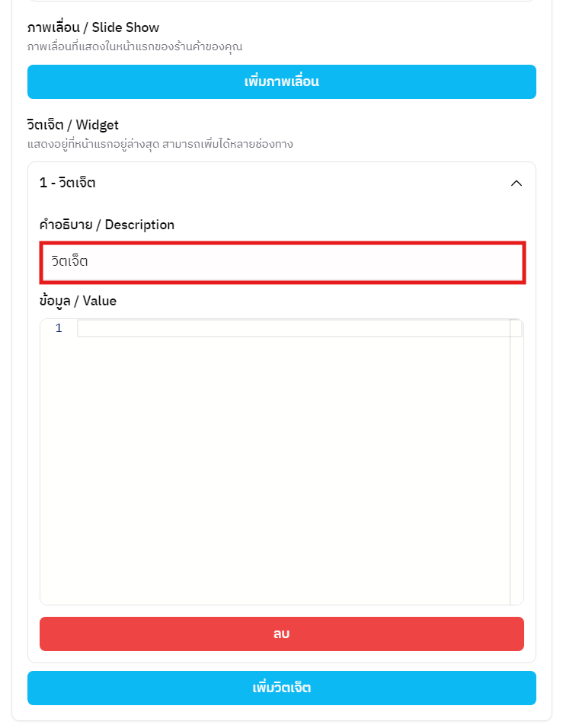The image size is (563, 728).
Task: Click the เพิ่มวิดเจ็ต add widget button
Action: click(281, 688)
